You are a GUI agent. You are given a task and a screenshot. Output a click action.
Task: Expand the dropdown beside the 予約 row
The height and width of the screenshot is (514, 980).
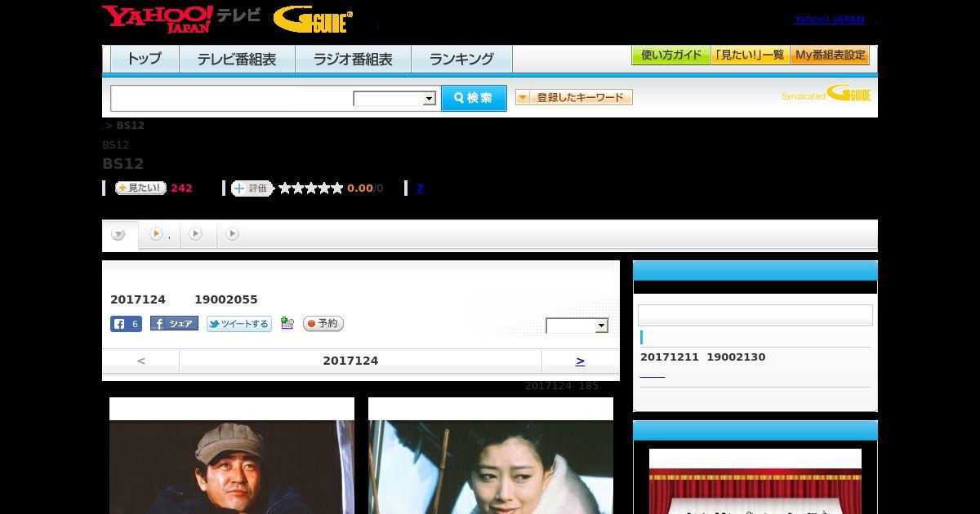pyautogui.click(x=577, y=326)
